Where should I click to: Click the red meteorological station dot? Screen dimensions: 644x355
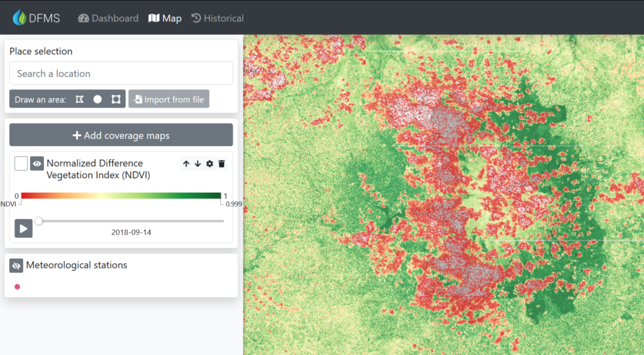coord(17,287)
